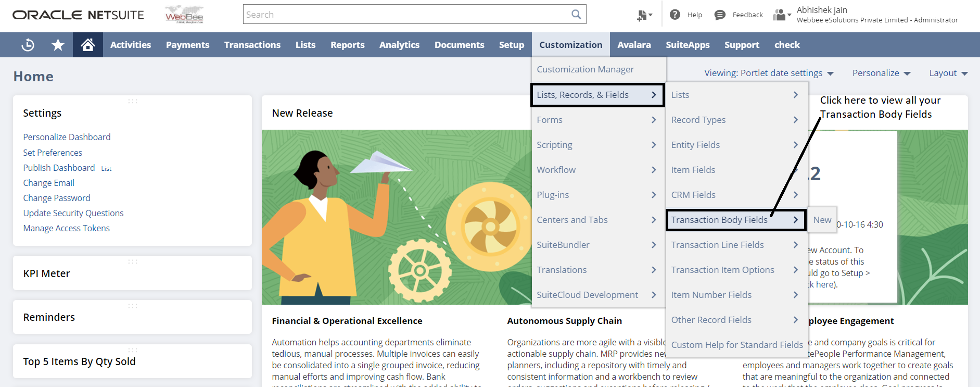The width and height of the screenshot is (980, 387).
Task: Open the Avalara menu
Action: click(634, 45)
